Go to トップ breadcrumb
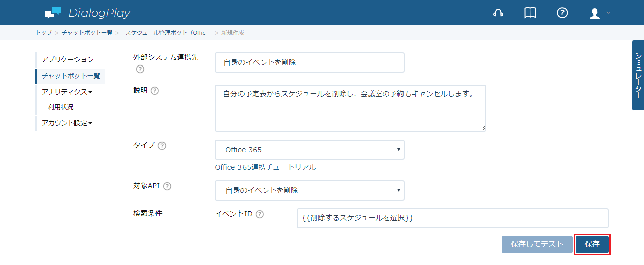This screenshot has height=265, width=644. pyautogui.click(x=43, y=33)
